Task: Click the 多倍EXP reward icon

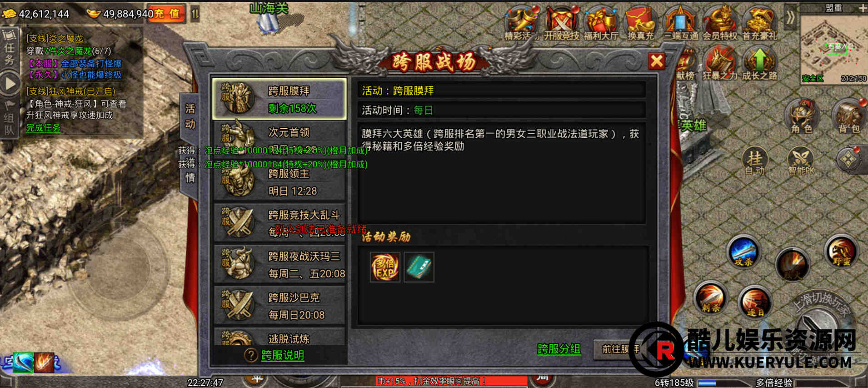Action: coord(385,267)
